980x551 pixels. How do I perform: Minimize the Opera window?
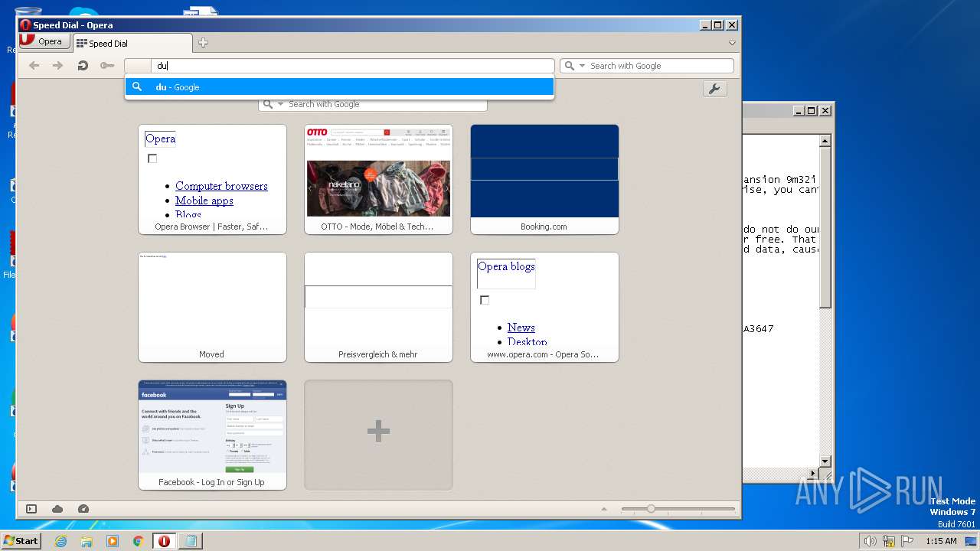click(704, 25)
